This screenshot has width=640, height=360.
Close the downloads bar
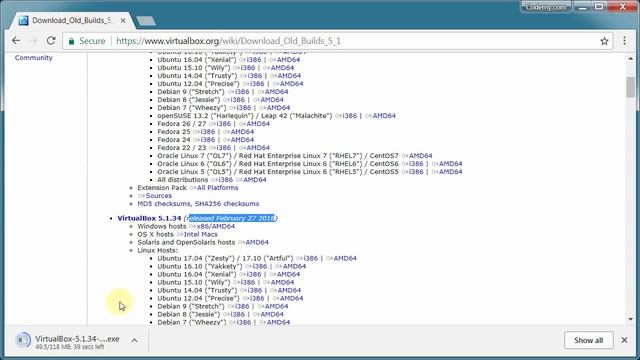coord(624,340)
